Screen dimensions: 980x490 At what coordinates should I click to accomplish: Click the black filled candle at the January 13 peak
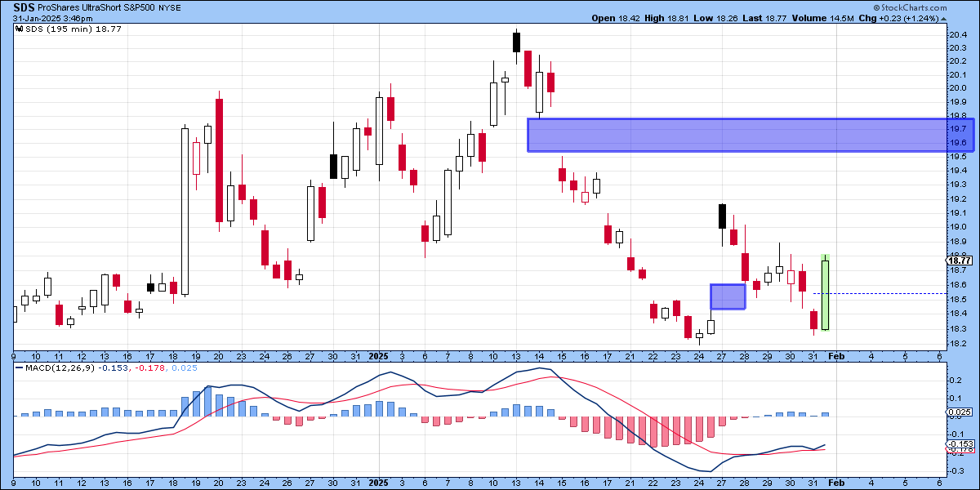tap(517, 42)
